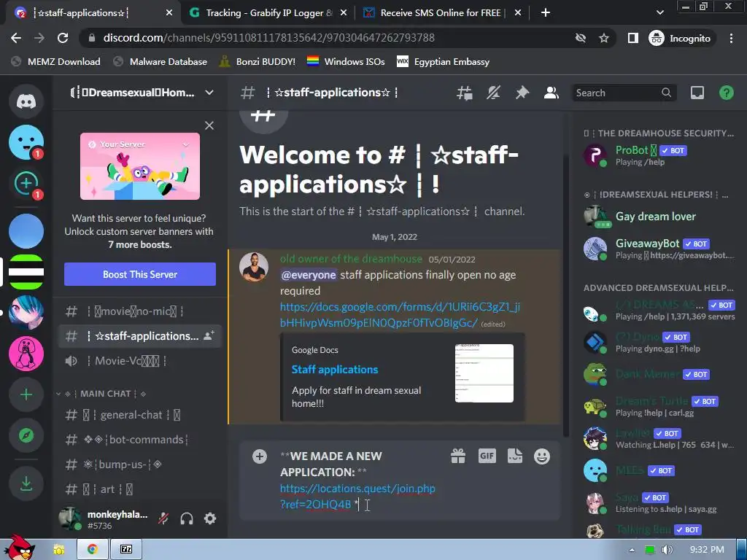Click the Google Forms link in message
Image resolution: width=747 pixels, height=560 pixels.
pyautogui.click(x=400, y=315)
